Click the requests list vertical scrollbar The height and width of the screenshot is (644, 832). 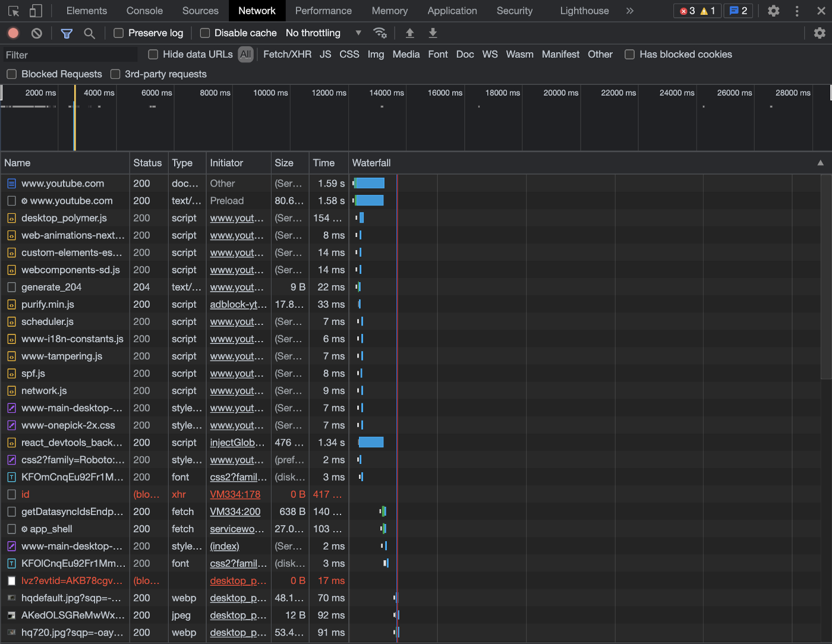tap(826, 277)
